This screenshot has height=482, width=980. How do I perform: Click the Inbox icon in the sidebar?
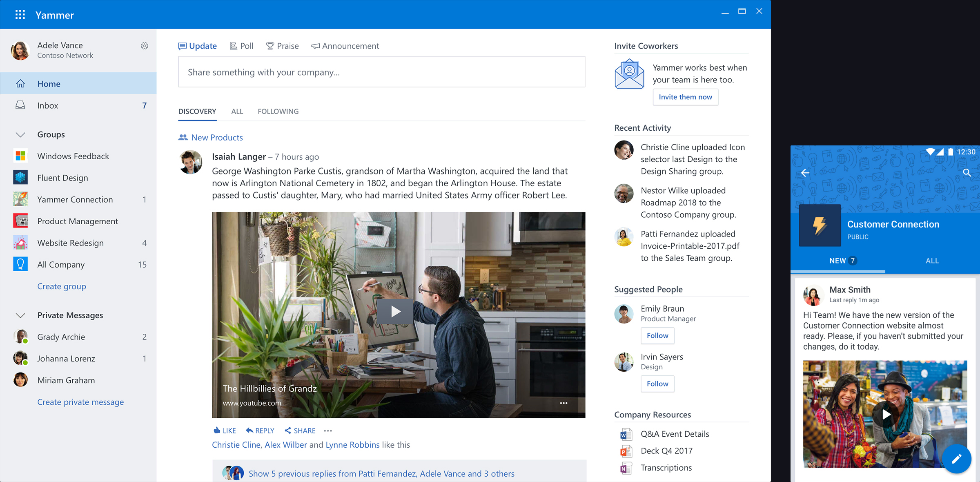tap(20, 105)
